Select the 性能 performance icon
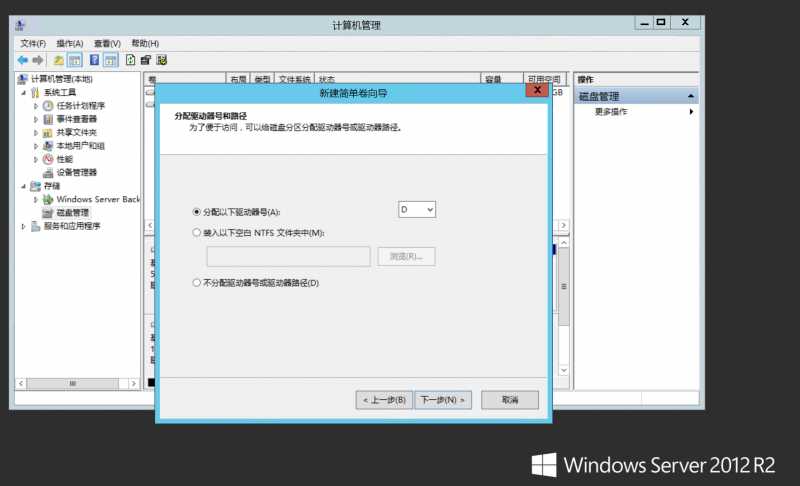Screen dimensions: 800x486 48,159
